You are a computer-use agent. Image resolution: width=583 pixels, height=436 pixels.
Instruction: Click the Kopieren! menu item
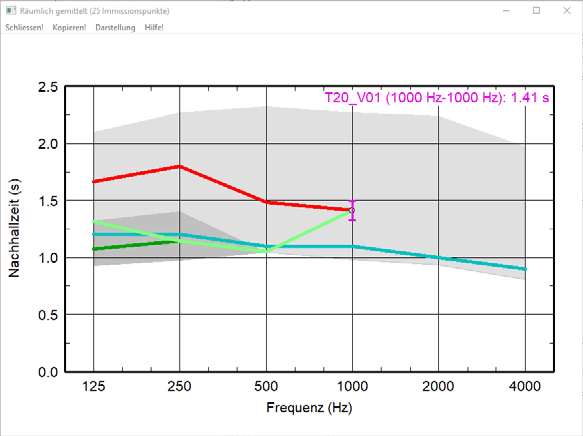[x=69, y=28]
